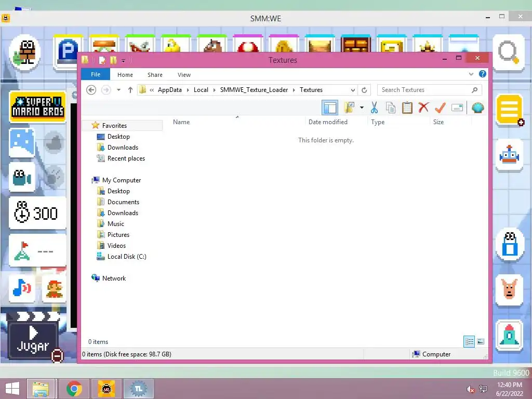Click the Search Textures field
Image resolution: width=532 pixels, height=399 pixels.
tap(429, 90)
